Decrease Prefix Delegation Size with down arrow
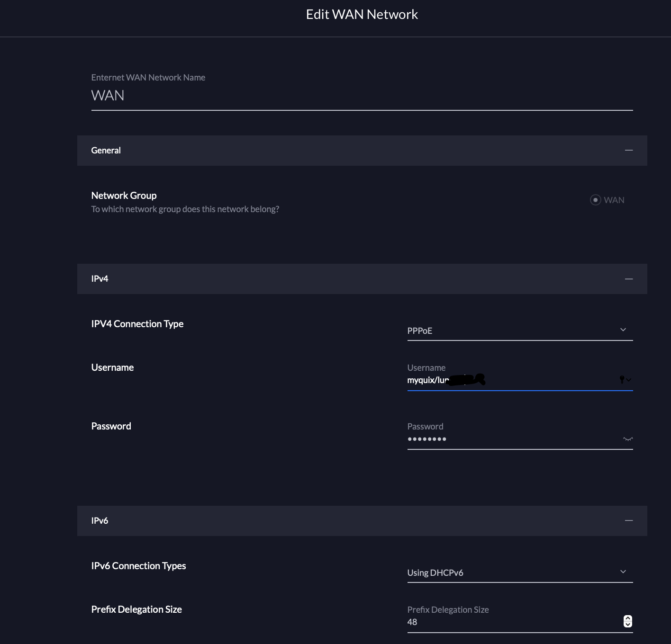The image size is (671, 644). 628,625
